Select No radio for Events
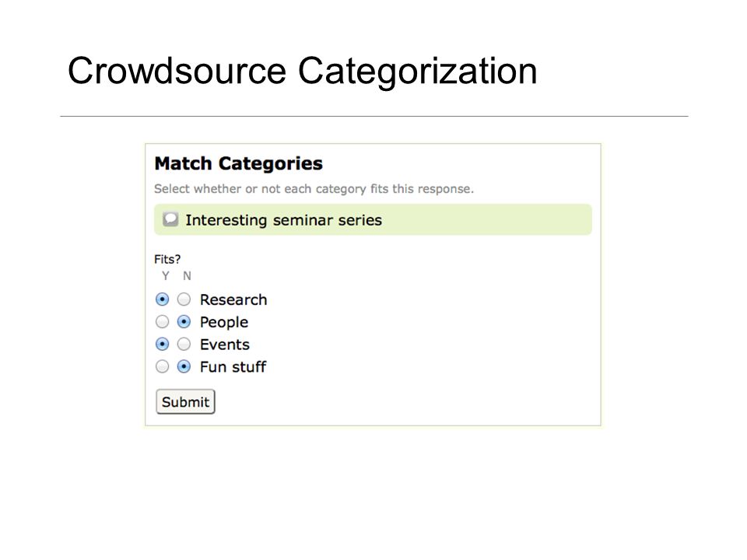Image resolution: width=747 pixels, height=560 pixels. tap(184, 345)
